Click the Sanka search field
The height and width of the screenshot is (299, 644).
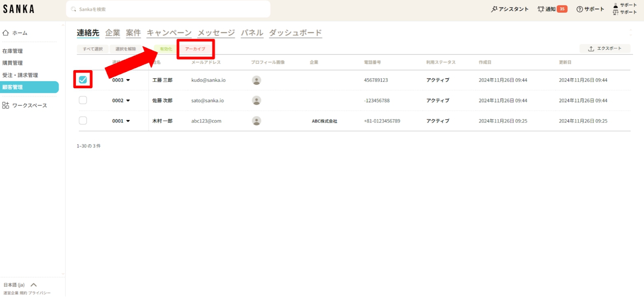click(x=168, y=9)
